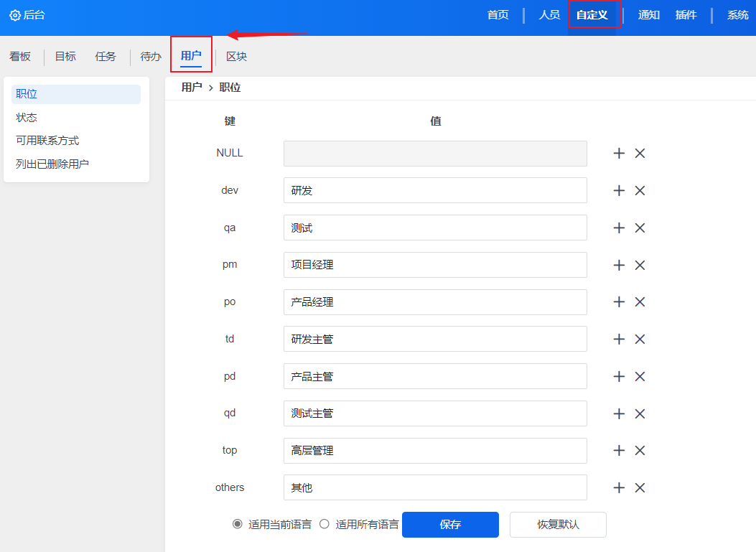Click the 后台 gear icon

click(15, 15)
